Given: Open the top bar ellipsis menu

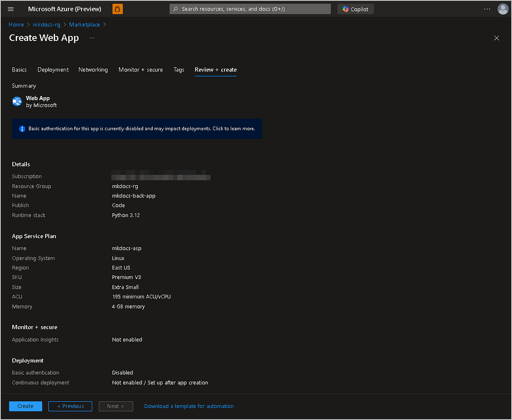Looking at the screenshot, I should click(487, 9).
